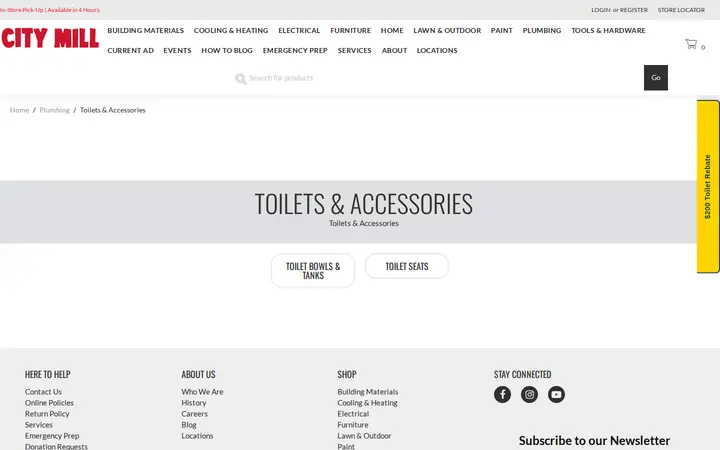Open Return Policy footer link
This screenshot has height=450, width=720.
click(47, 414)
